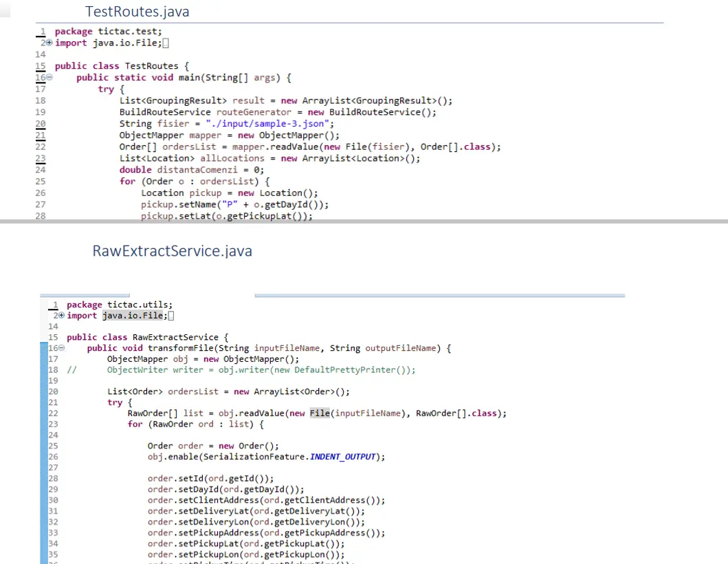Click collapsed-imports box icon in TestRoutes
The image size is (728, 564).
pos(165,43)
